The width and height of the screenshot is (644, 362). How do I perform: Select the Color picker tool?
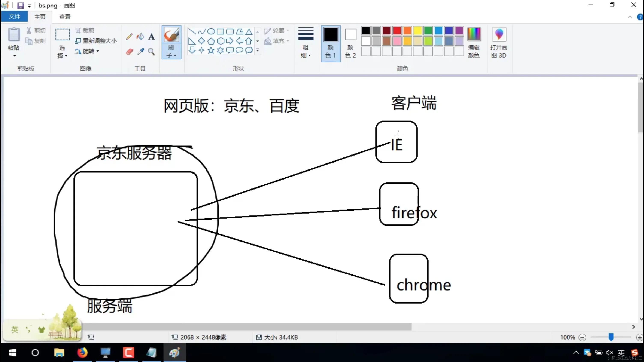(x=140, y=52)
